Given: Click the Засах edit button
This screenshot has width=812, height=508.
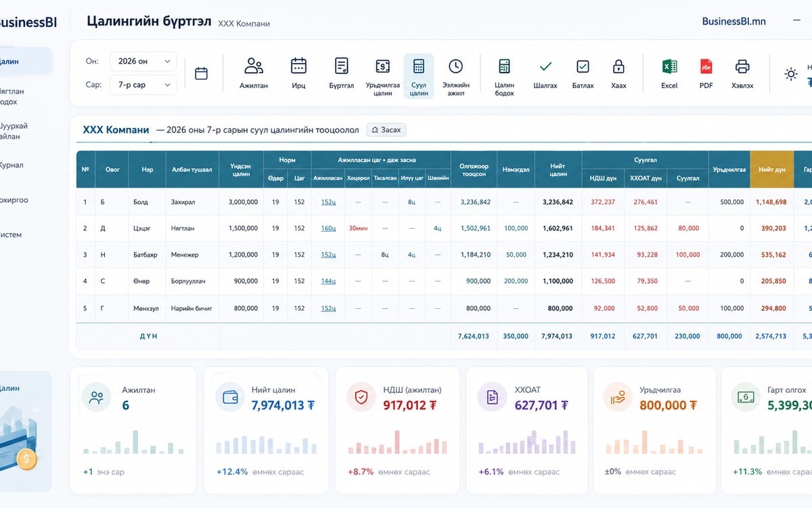Looking at the screenshot, I should click(x=386, y=130).
